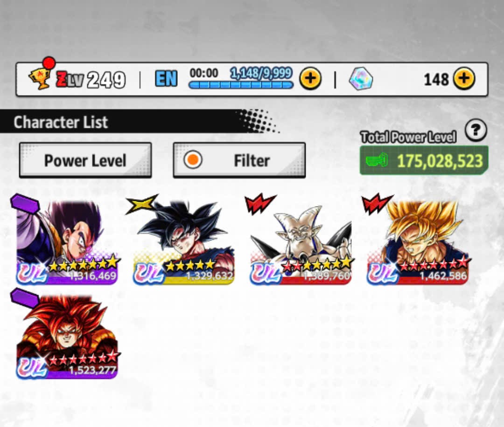Tap the purple element badge on Vegeta card
504x427 pixels.
coord(25,204)
